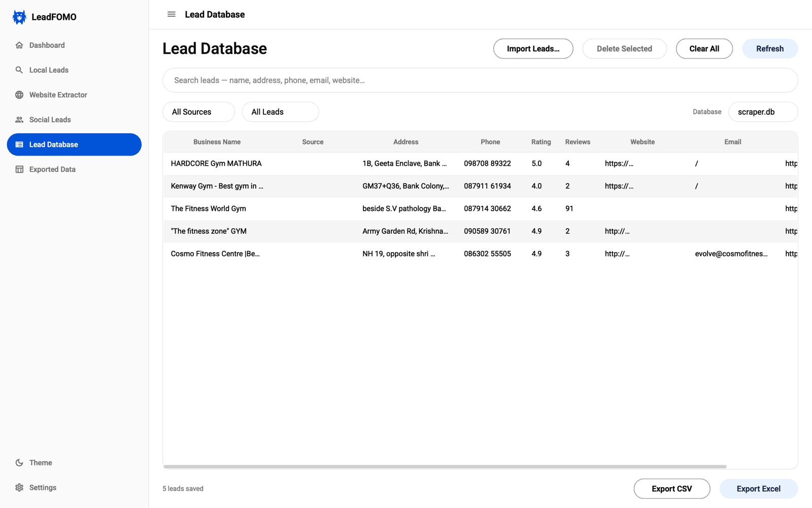The width and height of the screenshot is (812, 508).
Task: Open the Settings page
Action: click(74, 488)
